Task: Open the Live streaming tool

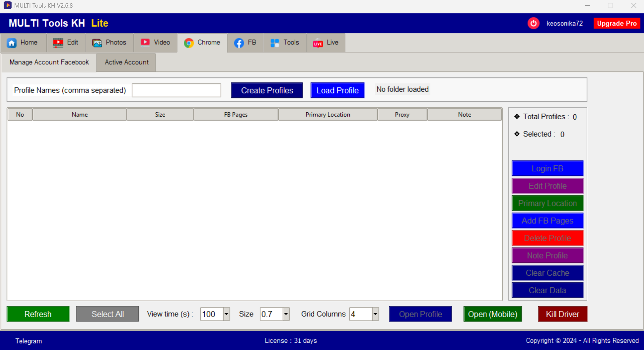Action: (326, 42)
